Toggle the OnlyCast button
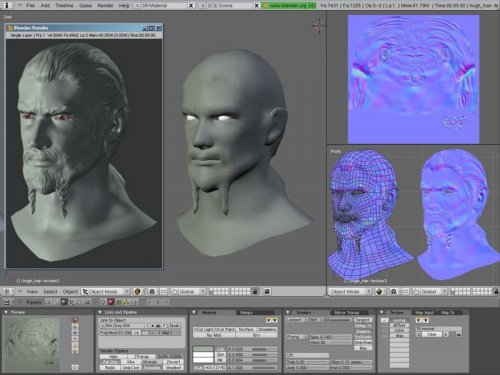 [x=131, y=368]
